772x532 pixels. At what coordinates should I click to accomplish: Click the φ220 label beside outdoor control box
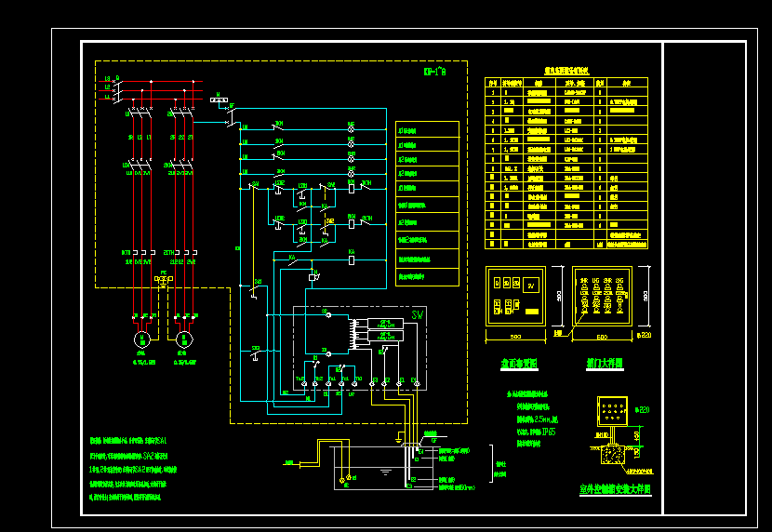[x=642, y=409]
